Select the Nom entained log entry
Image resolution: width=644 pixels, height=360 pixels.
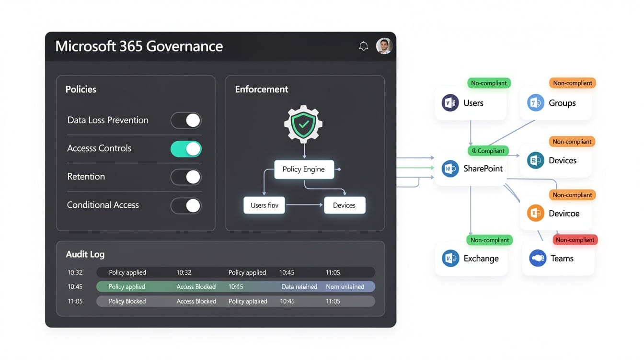(x=345, y=287)
